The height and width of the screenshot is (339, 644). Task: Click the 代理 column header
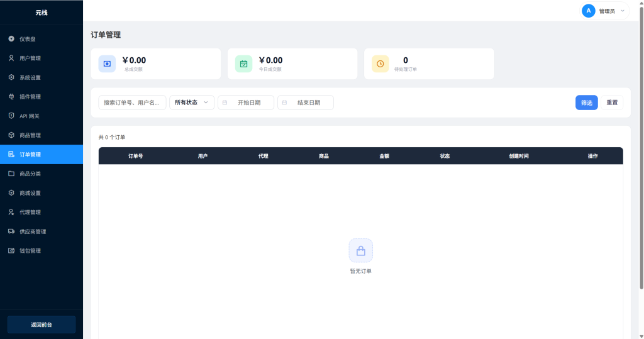click(264, 156)
